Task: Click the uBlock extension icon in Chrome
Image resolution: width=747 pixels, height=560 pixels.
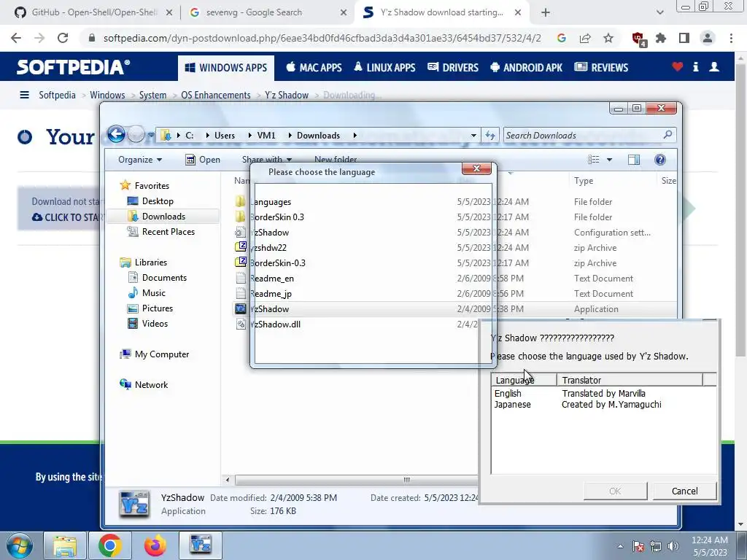Action: pos(638,39)
